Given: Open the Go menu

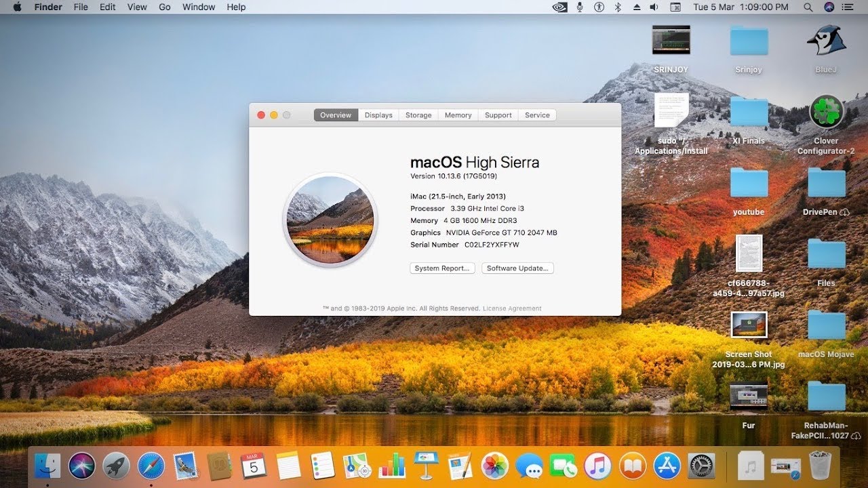Looking at the screenshot, I should 165,7.
